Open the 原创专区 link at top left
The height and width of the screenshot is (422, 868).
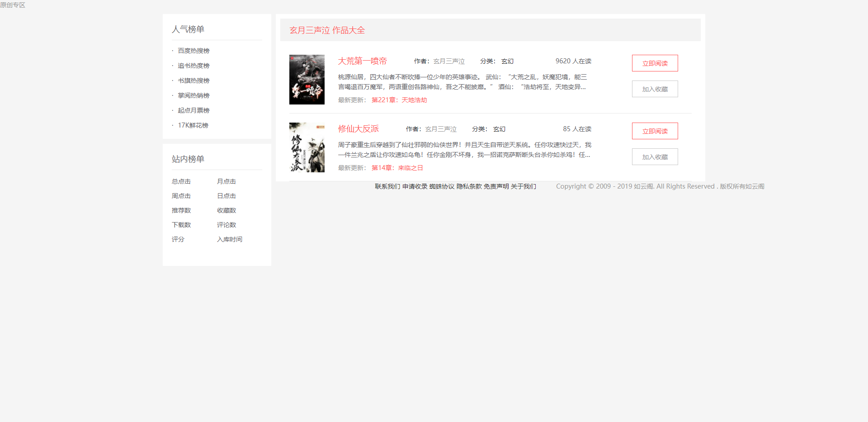tap(13, 5)
